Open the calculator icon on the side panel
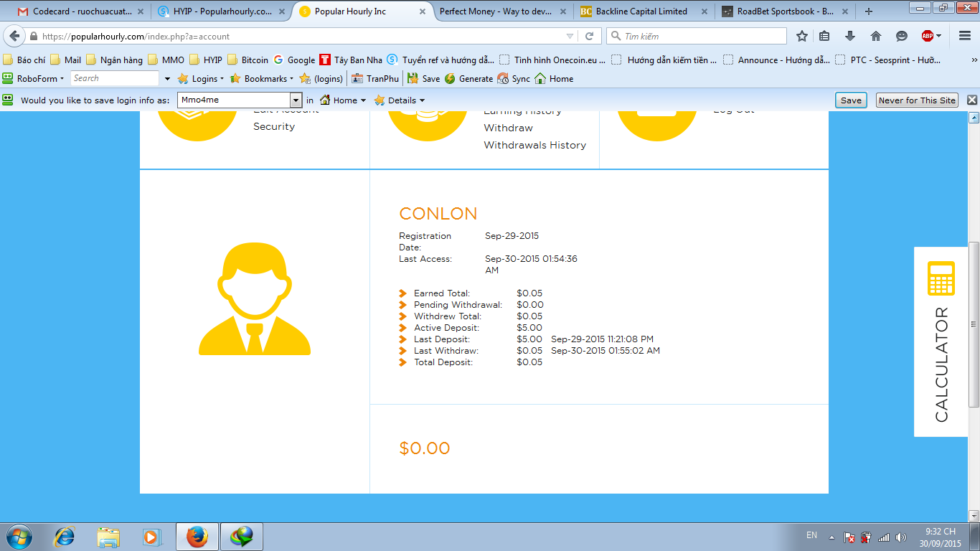 click(941, 278)
